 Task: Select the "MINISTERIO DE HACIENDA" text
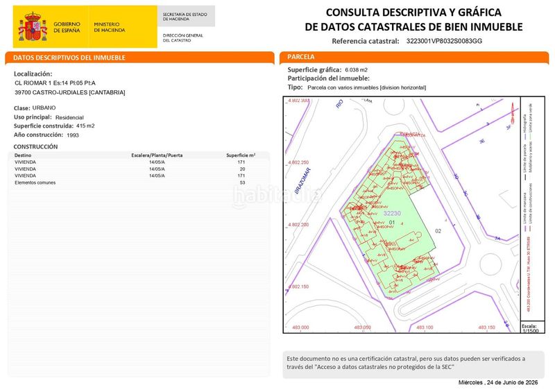tap(110, 27)
